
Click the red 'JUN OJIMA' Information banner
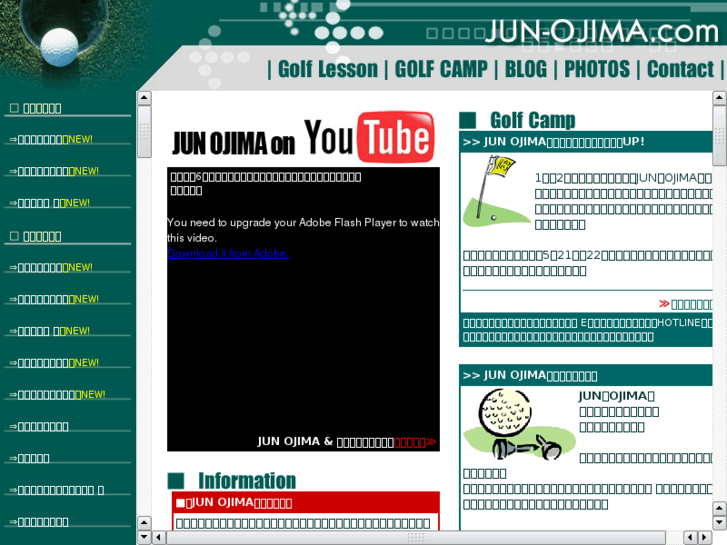pos(306,503)
